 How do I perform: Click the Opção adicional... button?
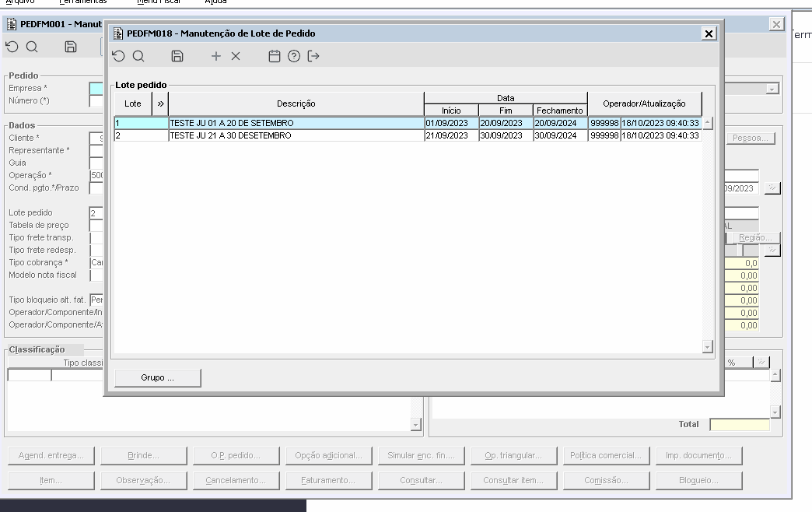pos(328,455)
